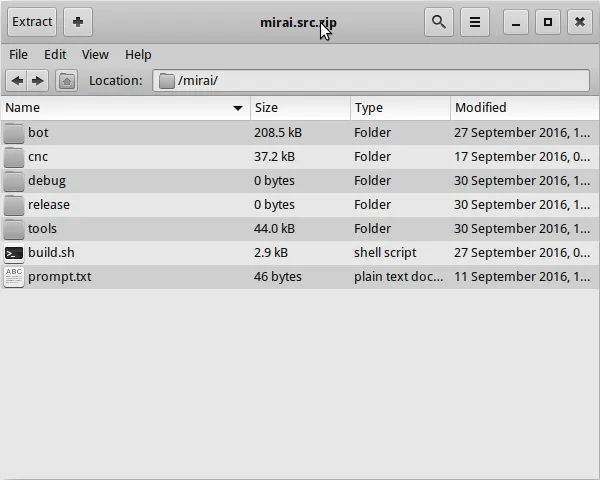The width and height of the screenshot is (600, 480).
Task: Open the View menu
Action: pyautogui.click(x=95, y=55)
